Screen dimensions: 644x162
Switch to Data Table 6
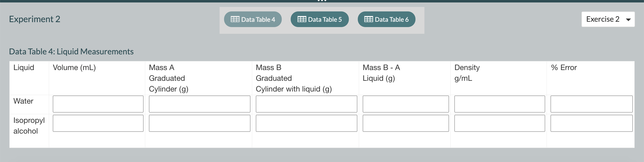point(386,19)
